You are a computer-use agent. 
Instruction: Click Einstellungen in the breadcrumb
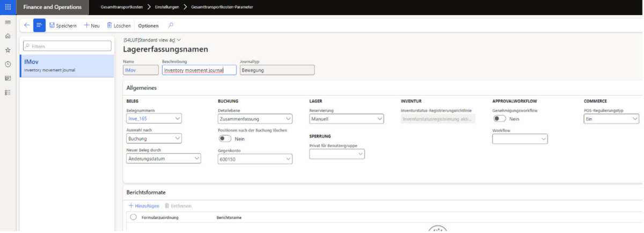pos(163,8)
